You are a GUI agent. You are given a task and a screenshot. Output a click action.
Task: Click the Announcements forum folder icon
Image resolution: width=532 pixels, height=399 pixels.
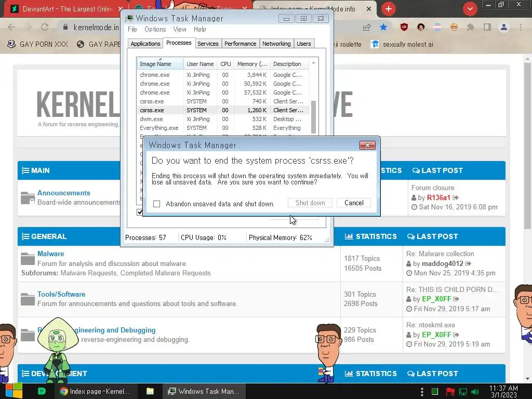click(28, 198)
